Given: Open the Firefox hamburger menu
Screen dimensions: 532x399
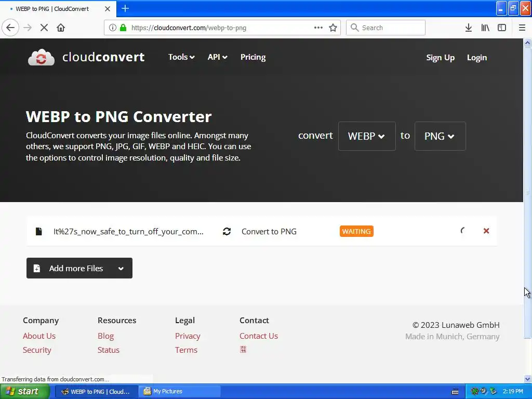Looking at the screenshot, I should point(522,28).
